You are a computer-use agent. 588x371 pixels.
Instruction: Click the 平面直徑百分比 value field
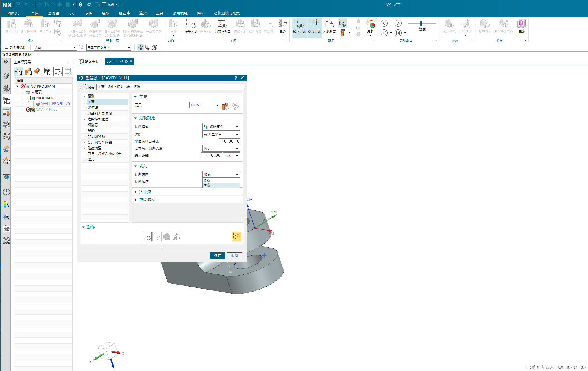pos(229,142)
